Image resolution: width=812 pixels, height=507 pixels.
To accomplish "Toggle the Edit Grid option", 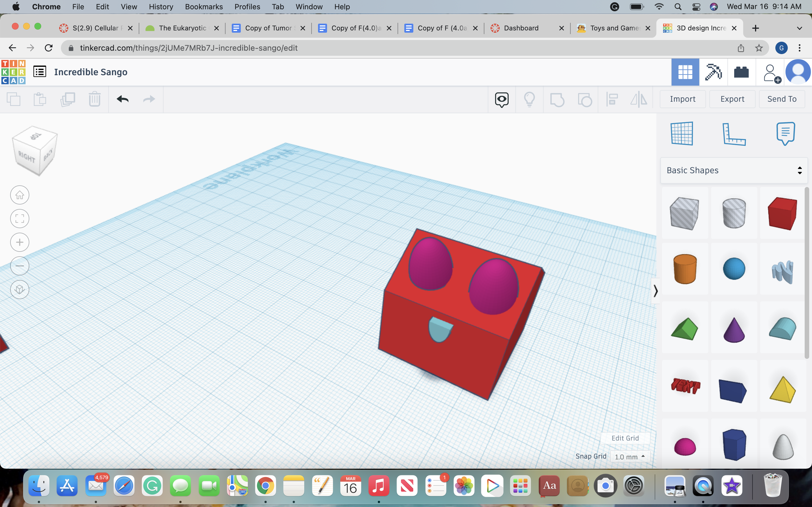I will (626, 438).
